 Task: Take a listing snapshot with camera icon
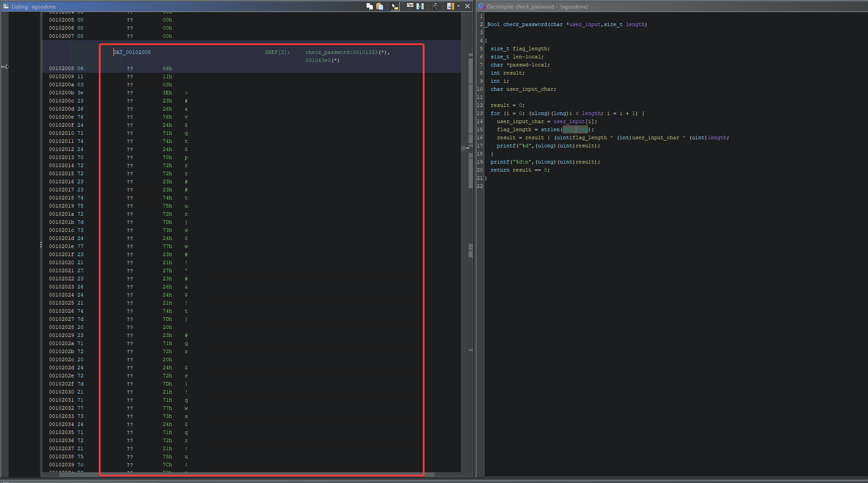[x=435, y=6]
